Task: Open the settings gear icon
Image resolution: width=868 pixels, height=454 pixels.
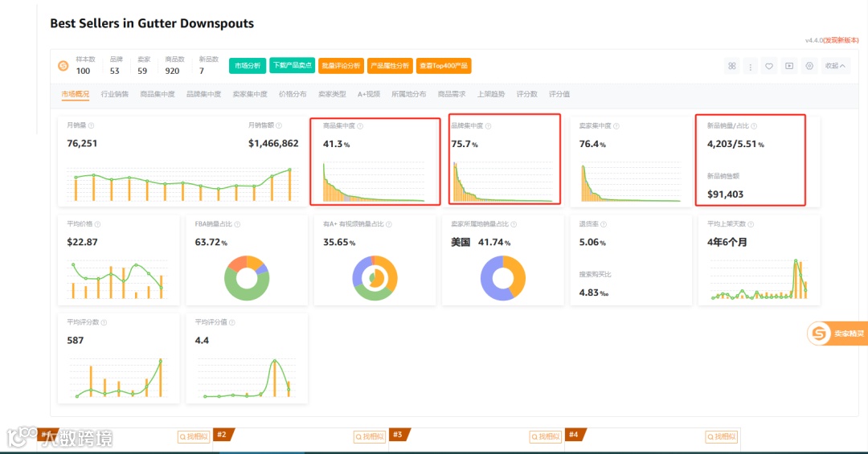Action: [809, 66]
